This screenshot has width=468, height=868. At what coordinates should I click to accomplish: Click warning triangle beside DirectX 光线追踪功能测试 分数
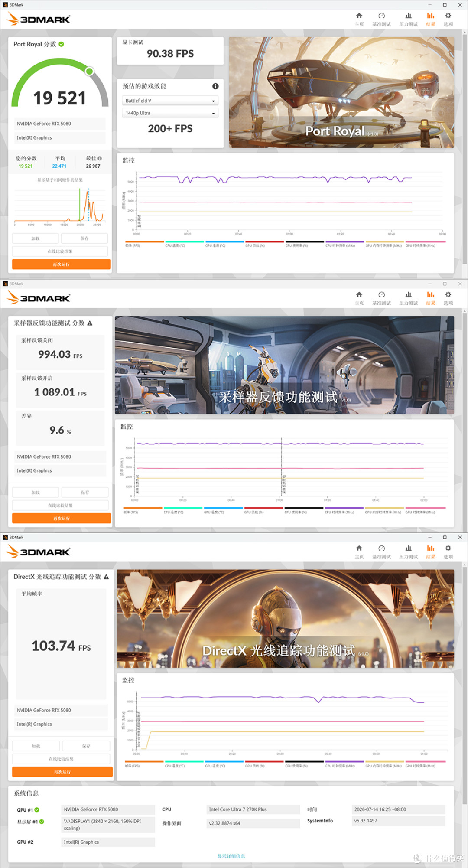pyautogui.click(x=106, y=577)
